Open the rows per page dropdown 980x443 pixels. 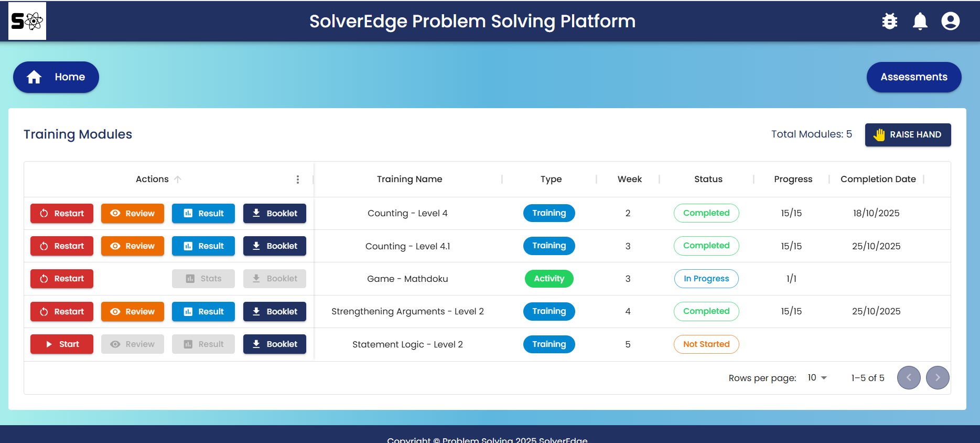(x=817, y=378)
